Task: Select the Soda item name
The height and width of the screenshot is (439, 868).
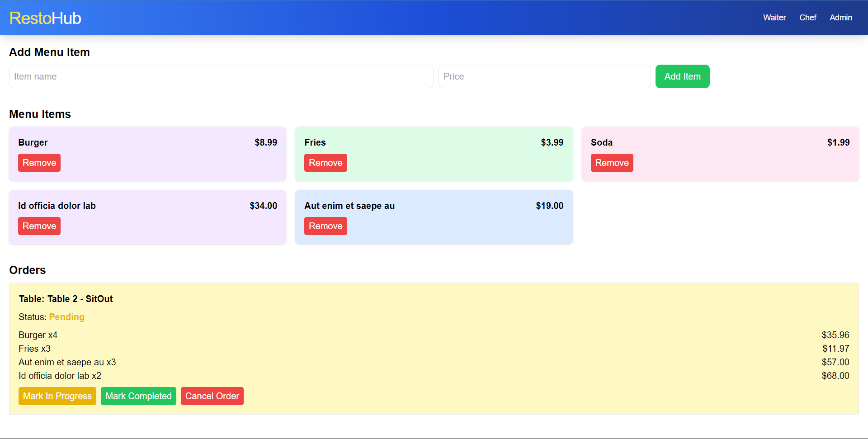Action: (x=602, y=142)
